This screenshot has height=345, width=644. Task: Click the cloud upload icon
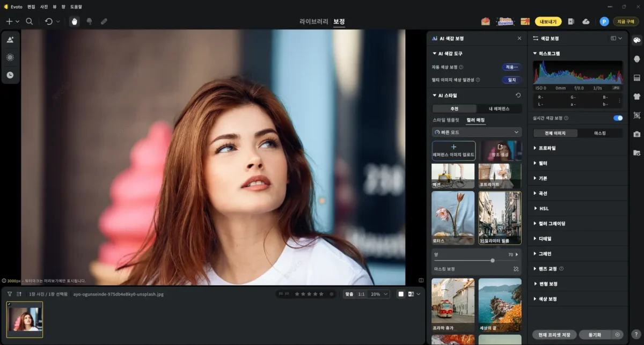(x=586, y=21)
